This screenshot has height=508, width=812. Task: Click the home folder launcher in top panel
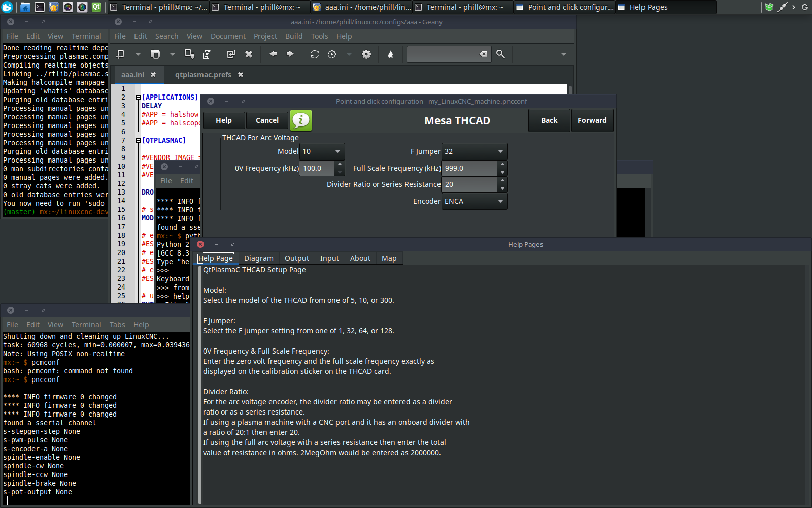coord(25,7)
